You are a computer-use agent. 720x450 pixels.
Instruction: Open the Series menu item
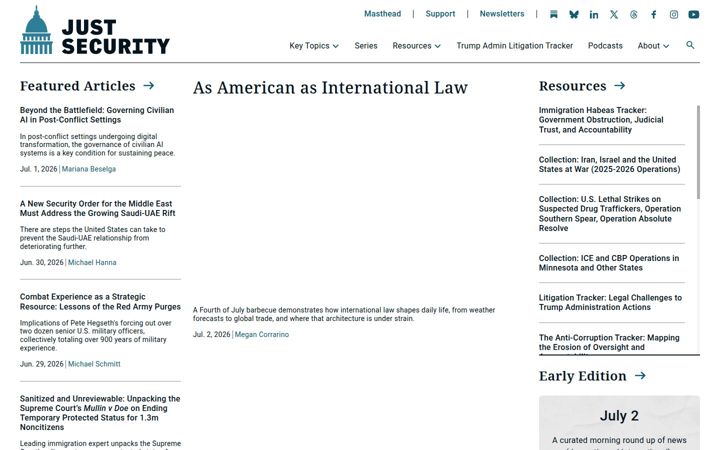click(366, 46)
